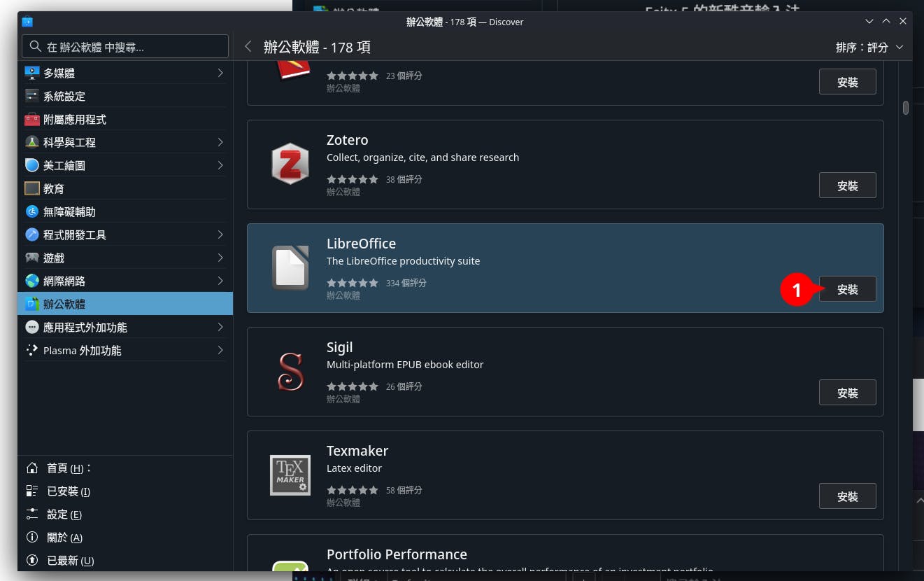This screenshot has height=581, width=924.
Task: Install Sigil with its 安裝 button
Action: [x=848, y=393]
